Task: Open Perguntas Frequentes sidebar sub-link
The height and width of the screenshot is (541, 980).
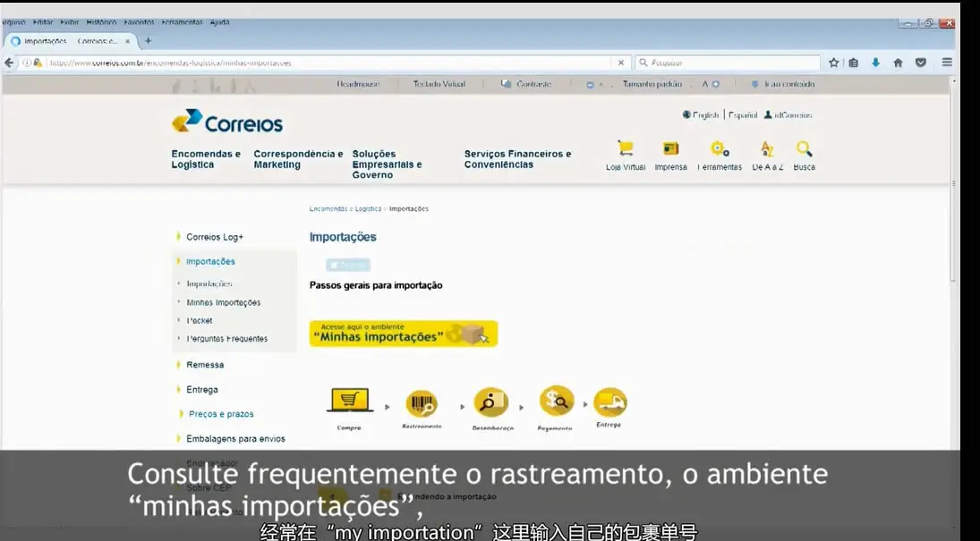Action: point(226,339)
